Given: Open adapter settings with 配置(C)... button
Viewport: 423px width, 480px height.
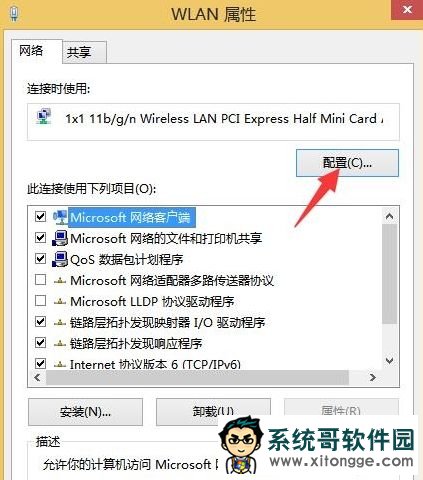Looking at the screenshot, I should [x=347, y=163].
